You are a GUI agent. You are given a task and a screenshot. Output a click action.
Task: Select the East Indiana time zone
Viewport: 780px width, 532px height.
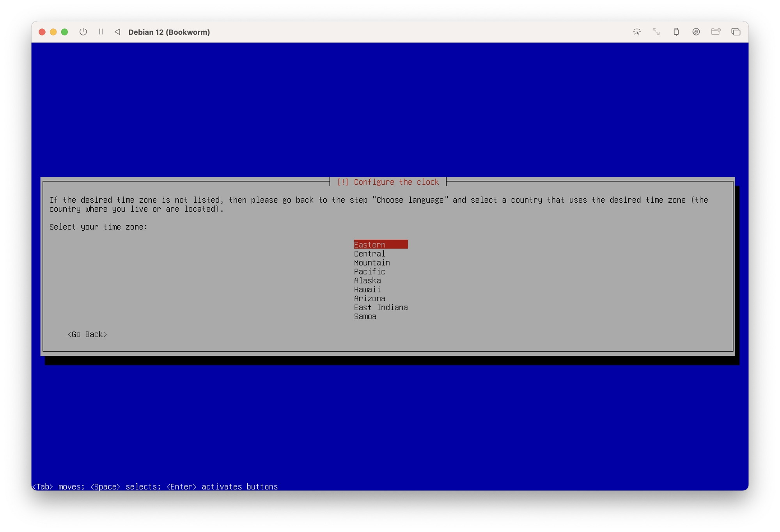(381, 307)
